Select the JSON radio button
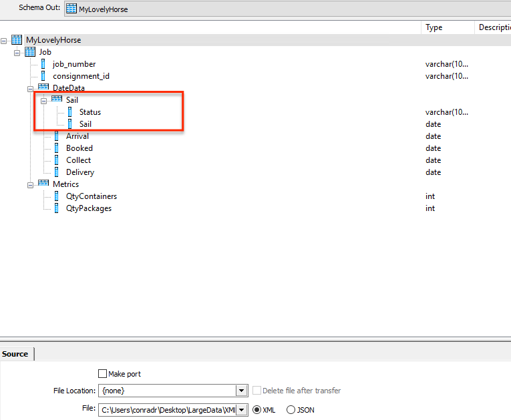Screen dimensions: 511x420 point(291,410)
